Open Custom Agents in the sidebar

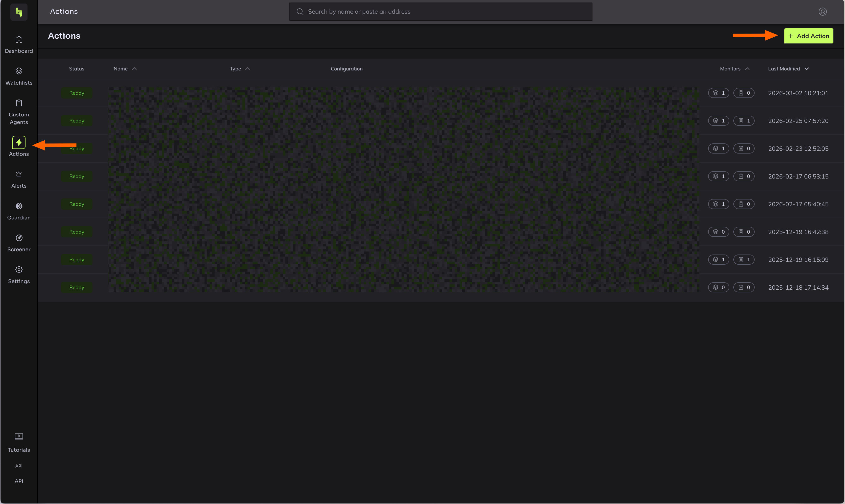(x=19, y=112)
